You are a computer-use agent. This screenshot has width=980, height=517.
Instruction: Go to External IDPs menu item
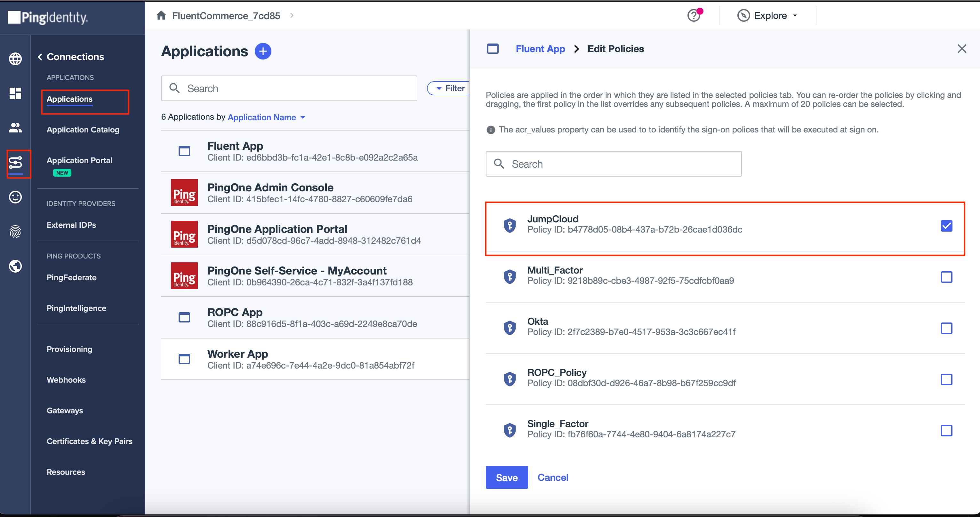pyautogui.click(x=71, y=225)
